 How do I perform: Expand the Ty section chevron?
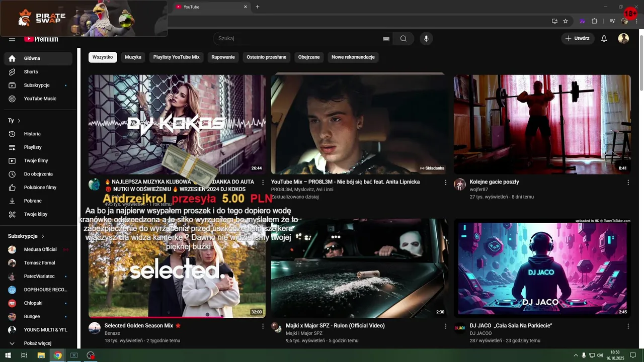[19, 121]
